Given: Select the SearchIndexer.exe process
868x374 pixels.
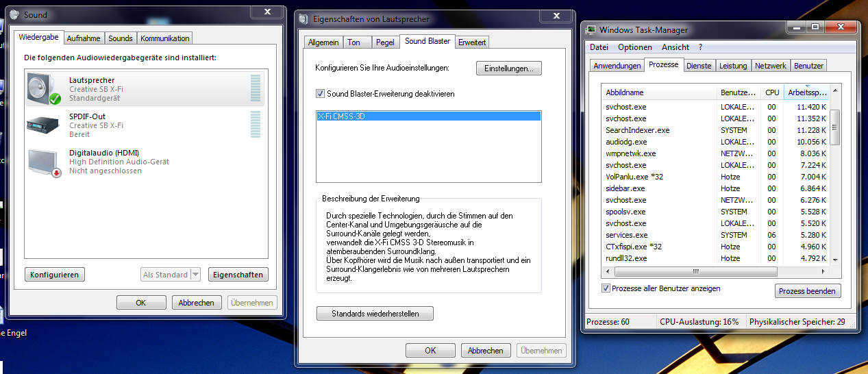Looking at the screenshot, I should pyautogui.click(x=716, y=130).
